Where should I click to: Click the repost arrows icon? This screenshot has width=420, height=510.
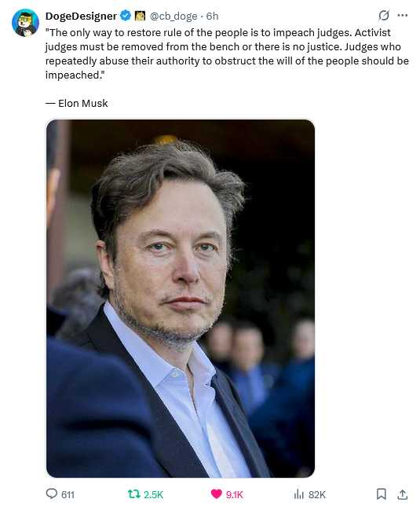pos(133,494)
